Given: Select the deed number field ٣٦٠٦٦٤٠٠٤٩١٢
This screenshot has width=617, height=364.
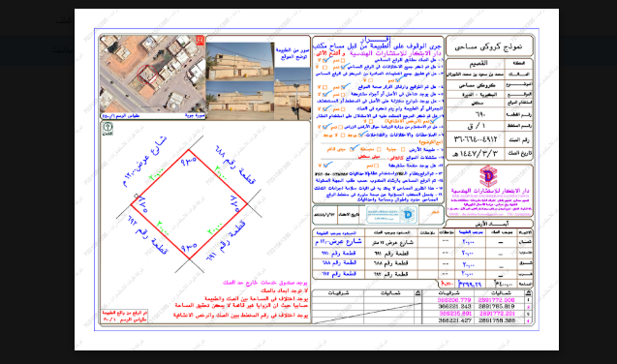Looking at the screenshot, I should (x=476, y=139).
